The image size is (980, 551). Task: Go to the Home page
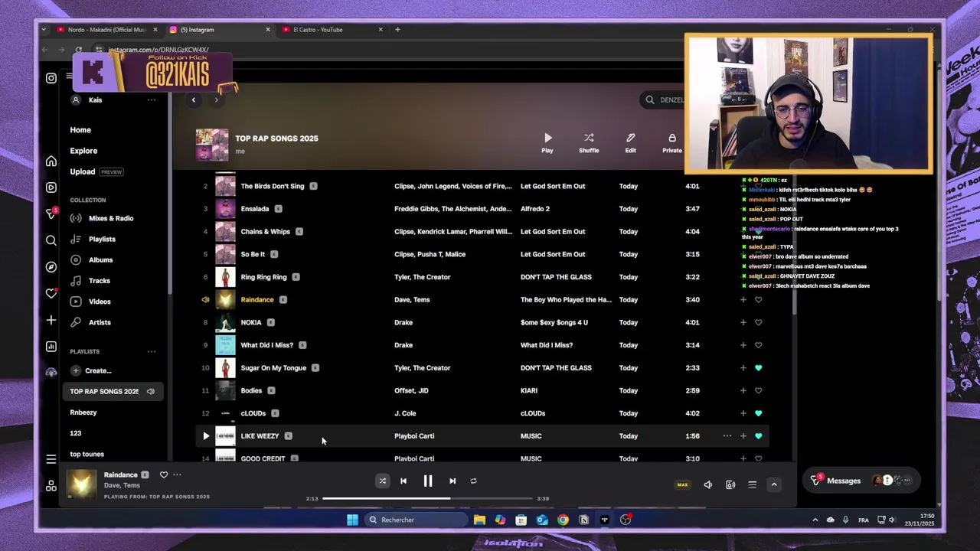click(x=80, y=130)
